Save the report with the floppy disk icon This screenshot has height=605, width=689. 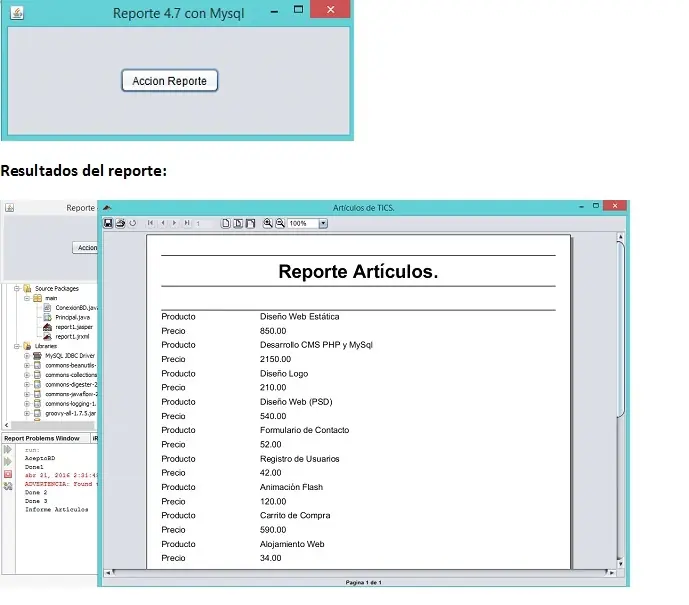pyautogui.click(x=108, y=223)
